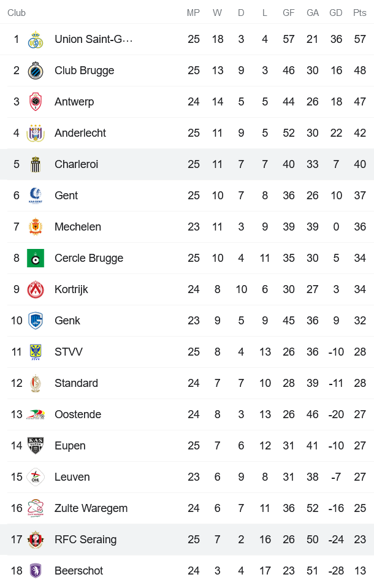
Task: Open the Charleroi team page
Action: click(76, 164)
